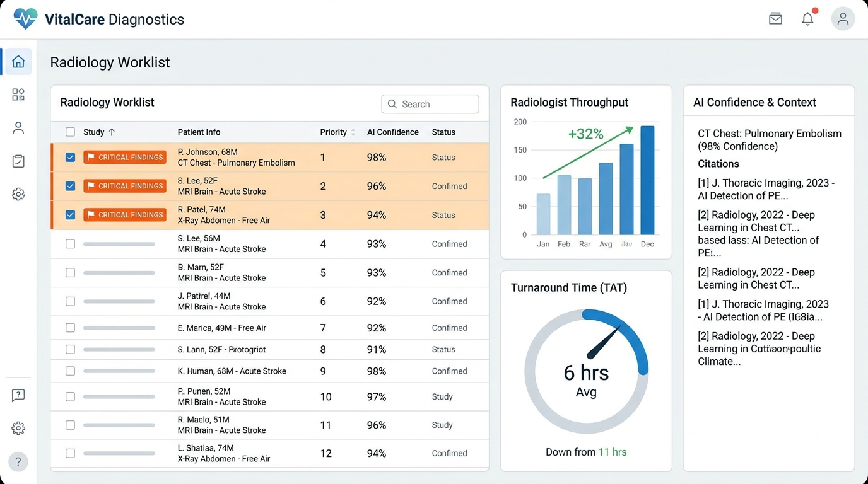868x484 pixels.
Task: Open the user profile avatar
Action: [x=843, y=19]
